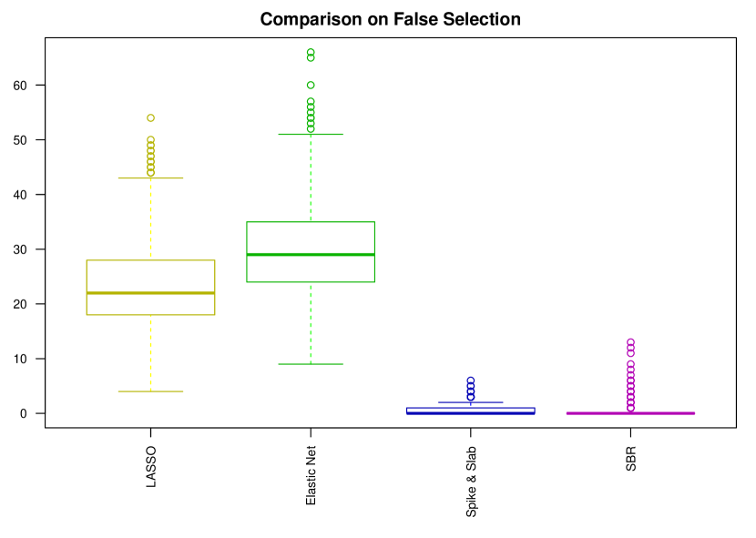Click the magenta SBR median line
This screenshot has width=756, height=538.
click(x=630, y=413)
